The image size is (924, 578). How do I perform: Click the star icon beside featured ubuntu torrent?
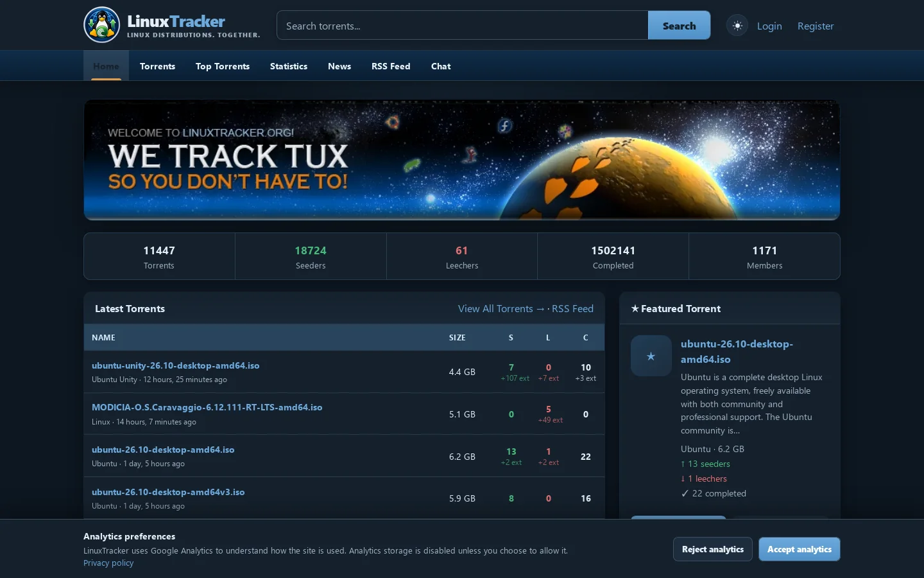click(651, 356)
